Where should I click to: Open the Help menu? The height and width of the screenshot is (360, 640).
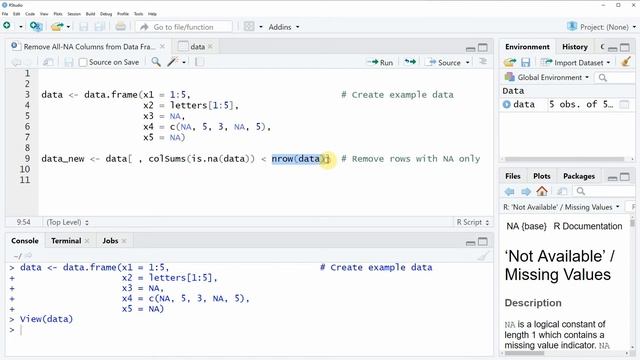pos(152,14)
